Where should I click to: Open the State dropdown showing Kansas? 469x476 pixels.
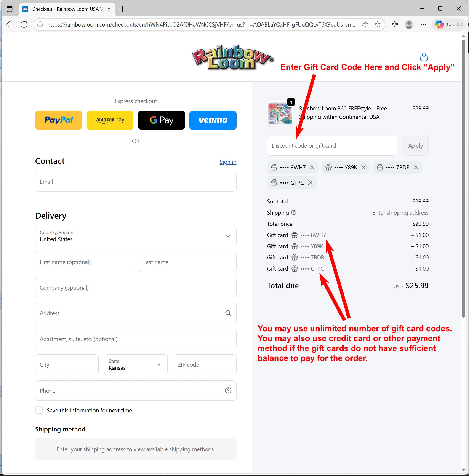tap(136, 365)
